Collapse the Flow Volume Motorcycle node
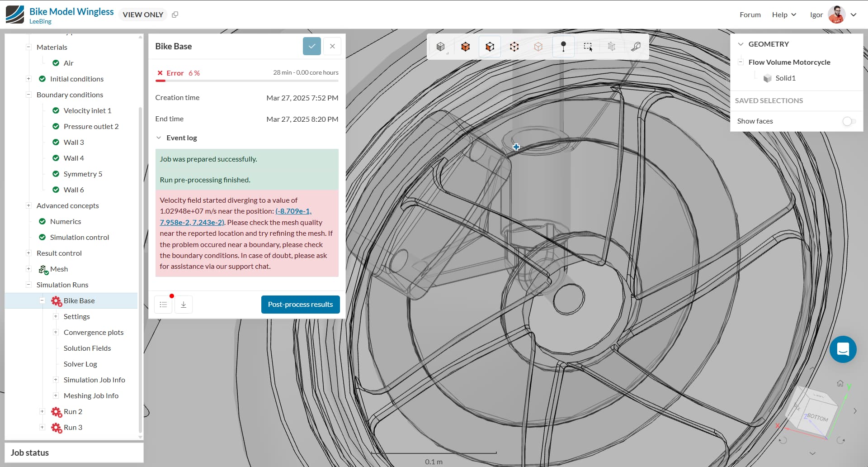 741,62
